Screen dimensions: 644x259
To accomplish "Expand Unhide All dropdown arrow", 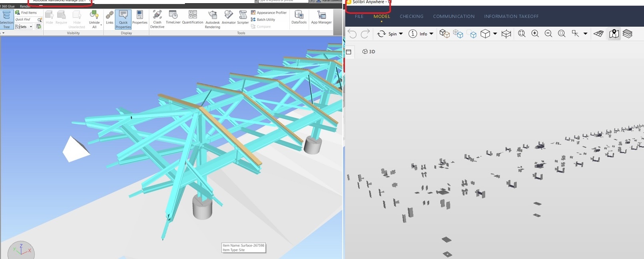I will pyautogui.click(x=101, y=25).
